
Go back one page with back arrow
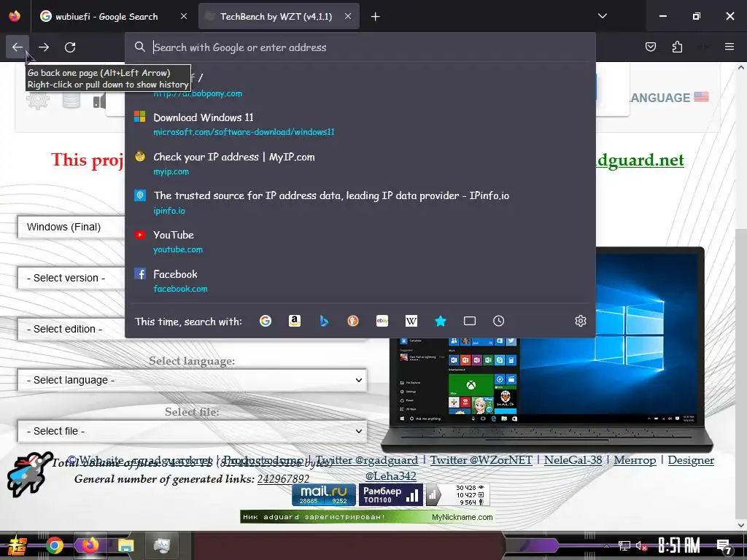[x=18, y=47]
